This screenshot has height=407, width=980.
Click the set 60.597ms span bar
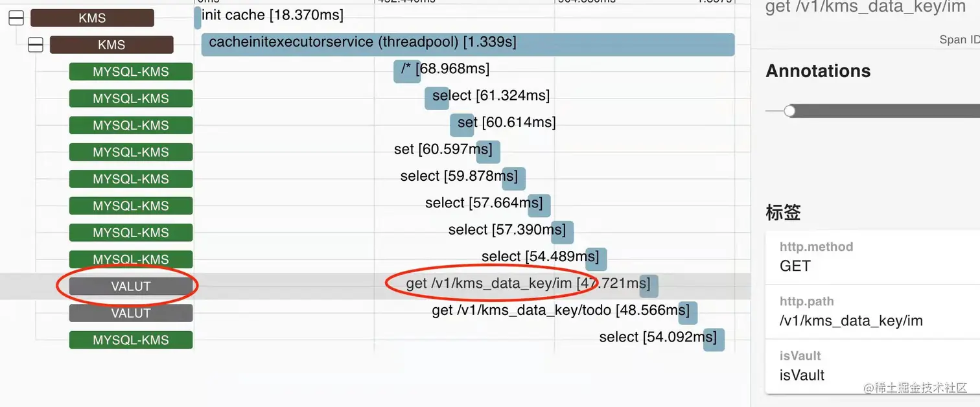tap(488, 152)
